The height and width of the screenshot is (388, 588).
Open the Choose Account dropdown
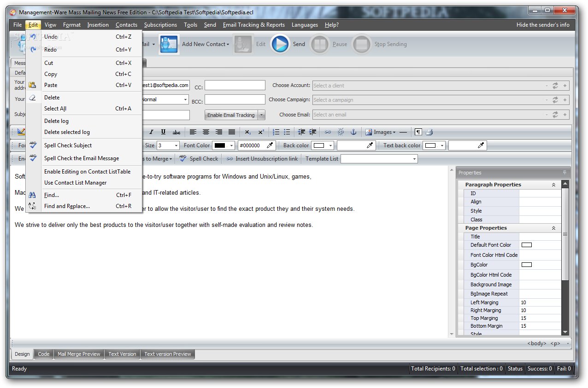tap(547, 86)
